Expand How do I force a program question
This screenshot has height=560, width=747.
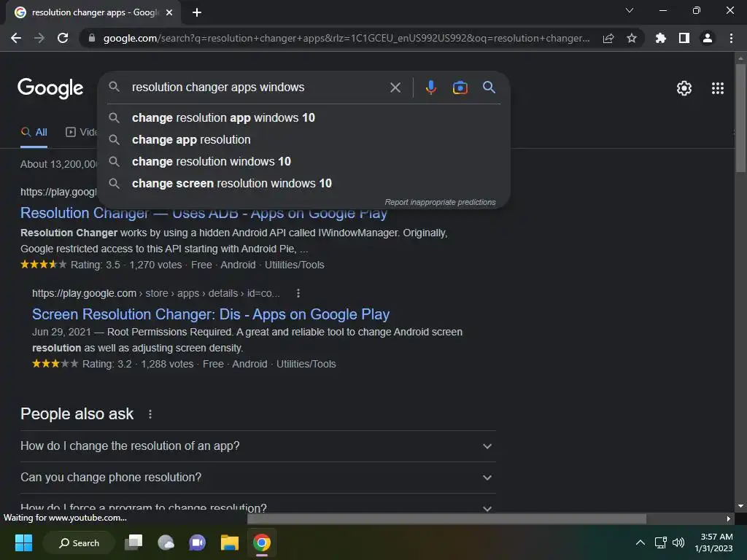258,507
